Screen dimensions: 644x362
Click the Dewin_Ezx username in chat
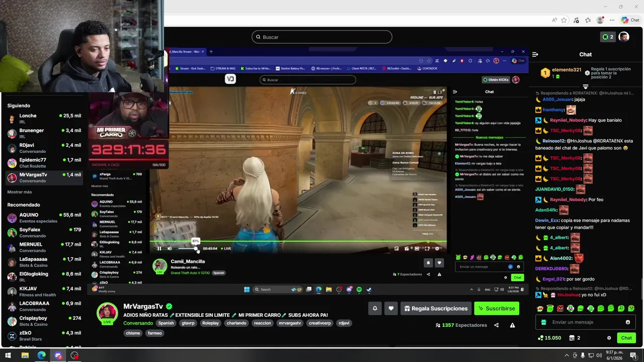pyautogui.click(x=547, y=220)
